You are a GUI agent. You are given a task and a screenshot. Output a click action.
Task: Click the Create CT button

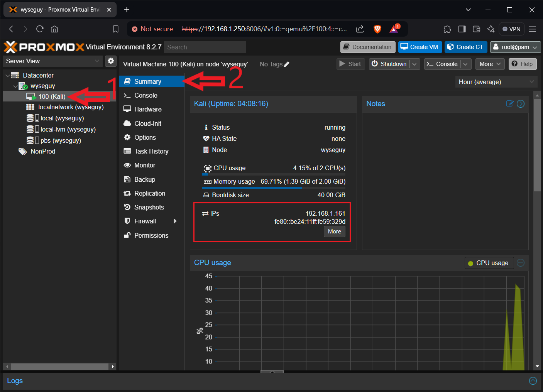(466, 47)
